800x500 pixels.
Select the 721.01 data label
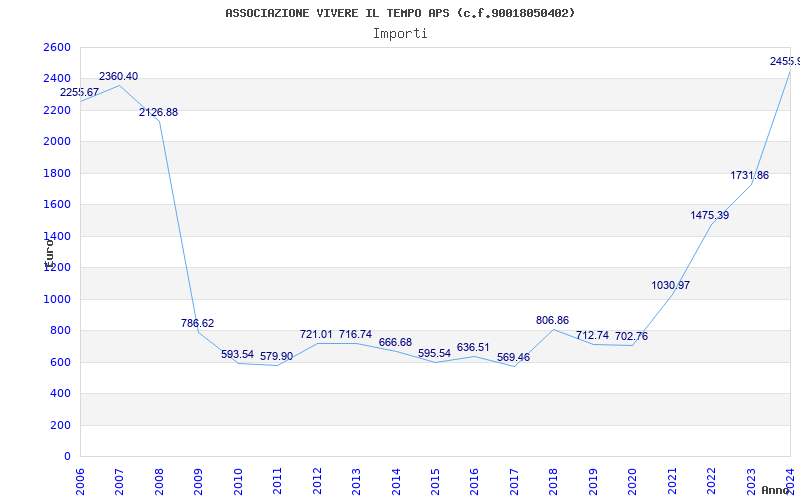coord(316,335)
